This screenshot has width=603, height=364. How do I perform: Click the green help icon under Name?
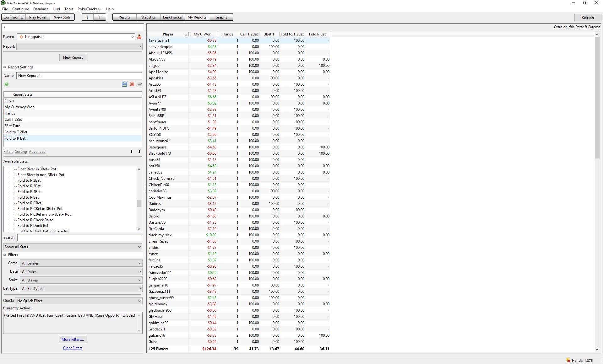[x=6, y=84]
